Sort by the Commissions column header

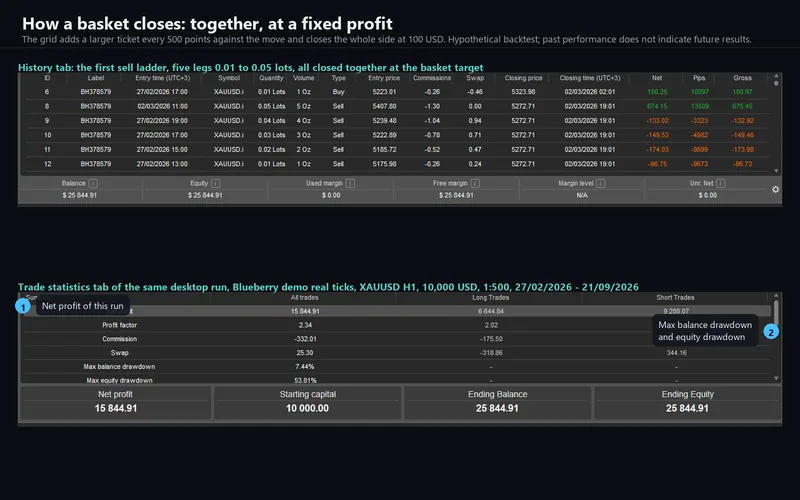[432, 78]
